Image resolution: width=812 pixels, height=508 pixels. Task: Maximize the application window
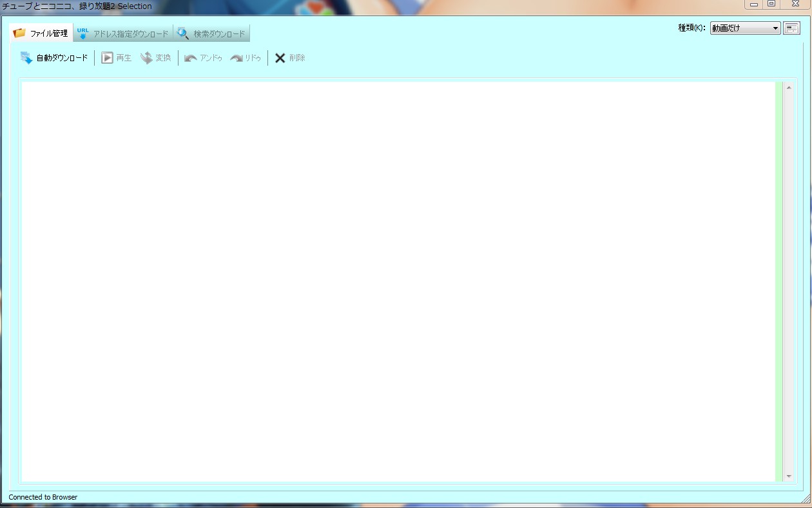click(771, 5)
